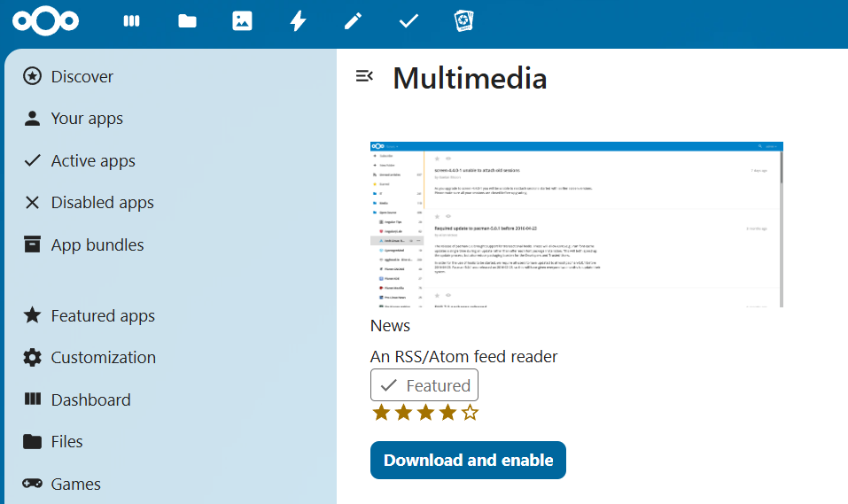Collapse the app navigation sidebar

point(364,76)
